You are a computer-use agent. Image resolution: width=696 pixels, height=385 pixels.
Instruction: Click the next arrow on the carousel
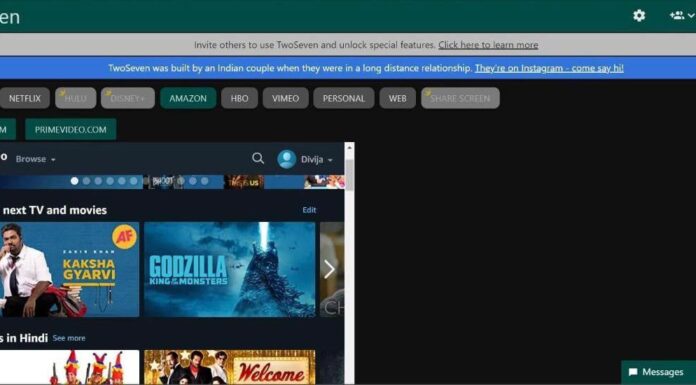(329, 269)
